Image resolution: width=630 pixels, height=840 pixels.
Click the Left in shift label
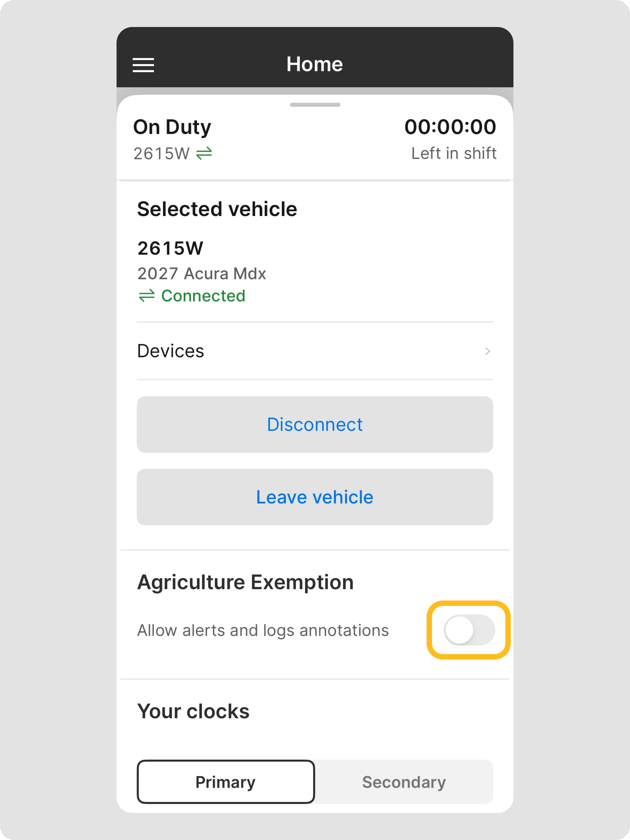click(454, 154)
